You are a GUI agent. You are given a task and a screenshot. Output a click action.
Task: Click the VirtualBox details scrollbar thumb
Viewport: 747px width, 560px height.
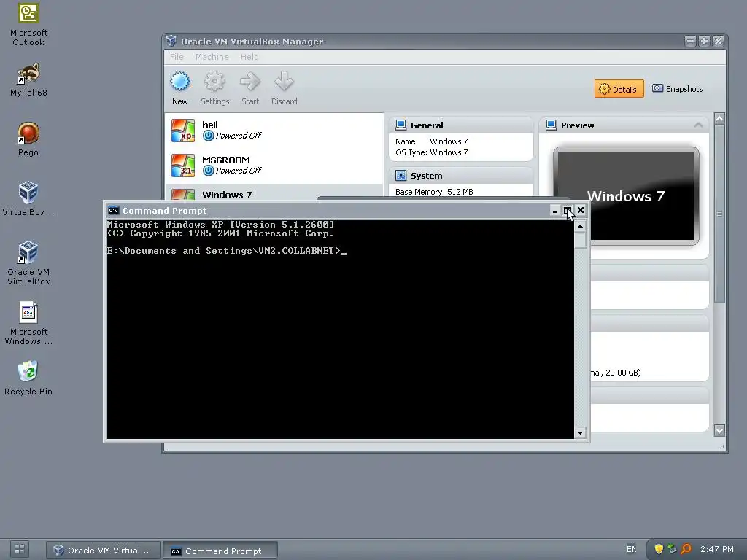(719, 214)
